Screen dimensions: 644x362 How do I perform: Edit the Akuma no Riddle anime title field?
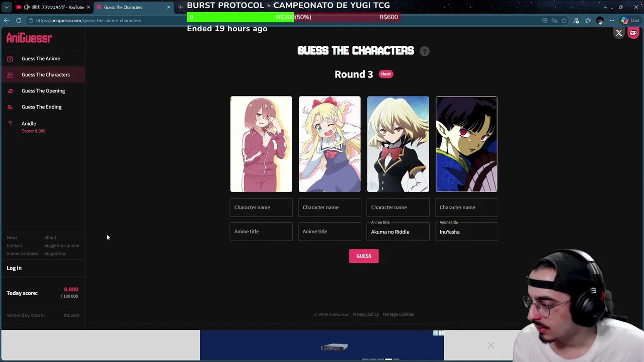[x=398, y=232]
